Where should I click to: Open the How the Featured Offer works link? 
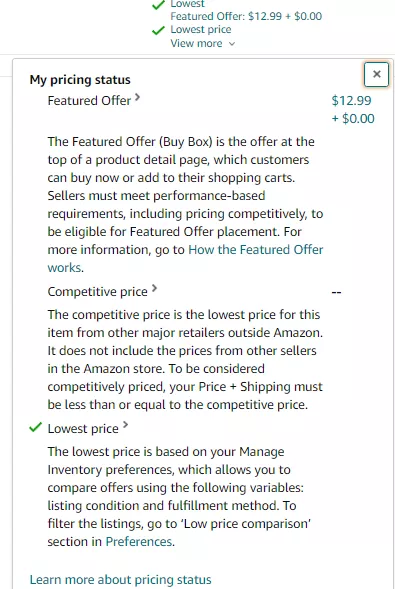[185, 258]
